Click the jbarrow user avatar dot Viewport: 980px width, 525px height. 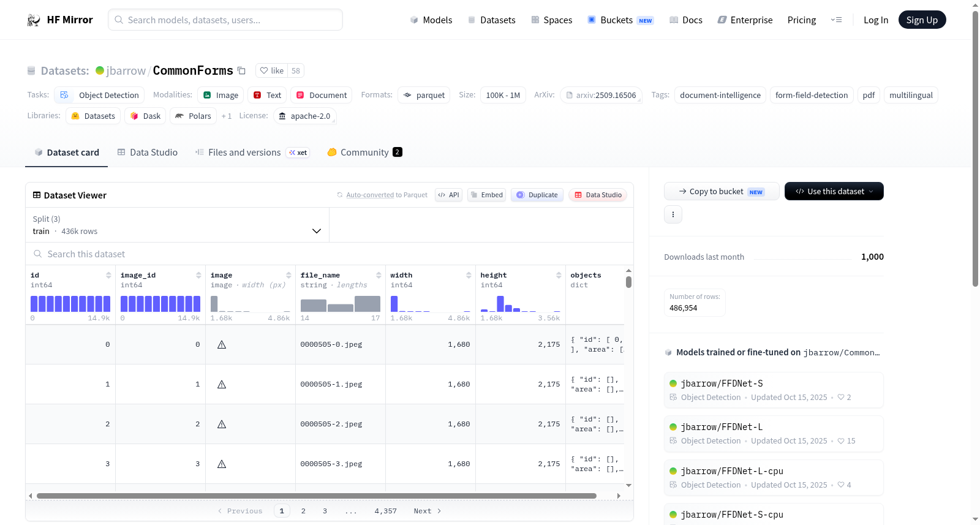[100, 70]
